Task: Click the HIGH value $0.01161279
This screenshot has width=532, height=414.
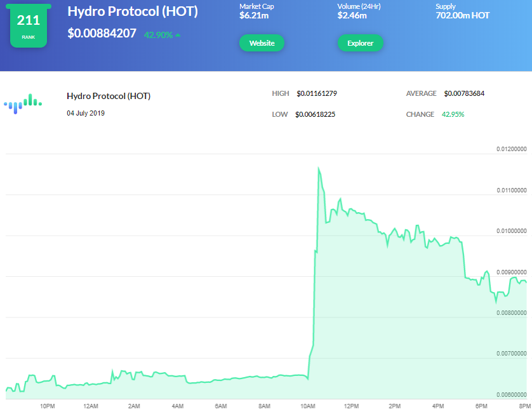Action: pos(317,94)
